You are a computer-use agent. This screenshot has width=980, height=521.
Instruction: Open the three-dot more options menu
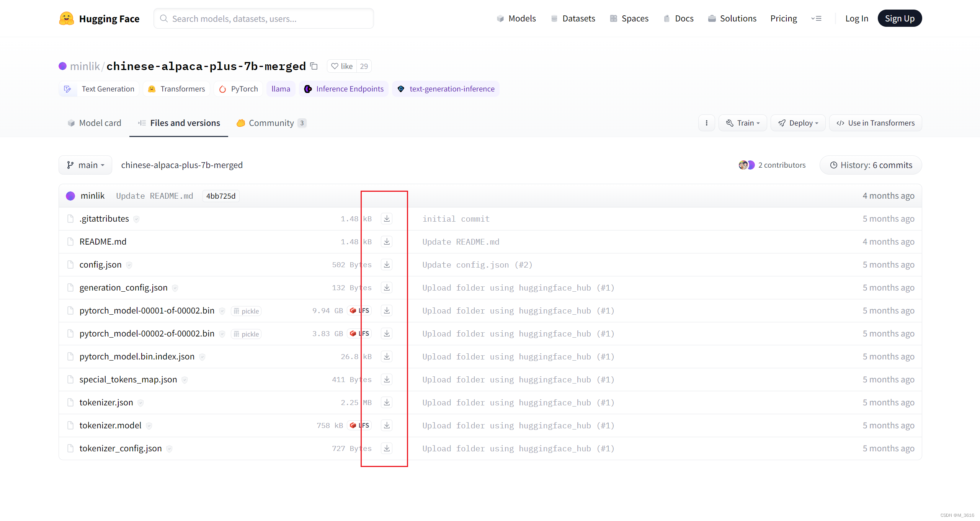706,123
